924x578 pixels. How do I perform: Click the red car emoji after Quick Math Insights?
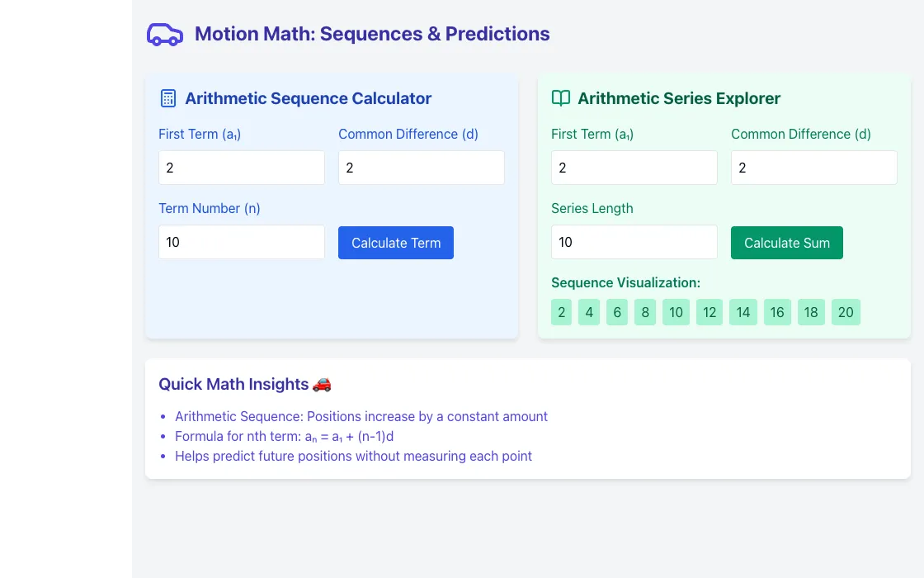tap(322, 385)
